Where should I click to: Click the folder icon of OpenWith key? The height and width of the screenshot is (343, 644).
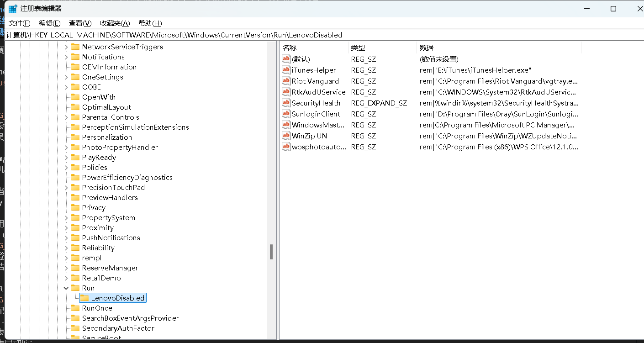point(75,97)
